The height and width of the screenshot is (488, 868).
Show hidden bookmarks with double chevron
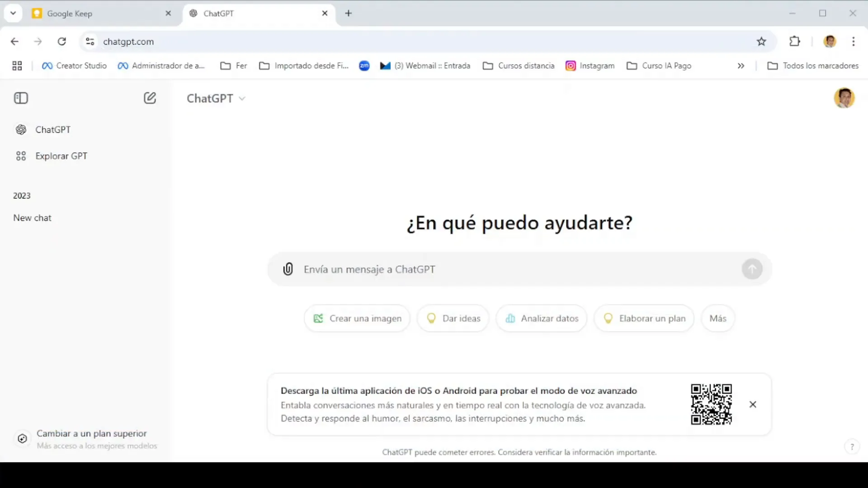(x=741, y=66)
